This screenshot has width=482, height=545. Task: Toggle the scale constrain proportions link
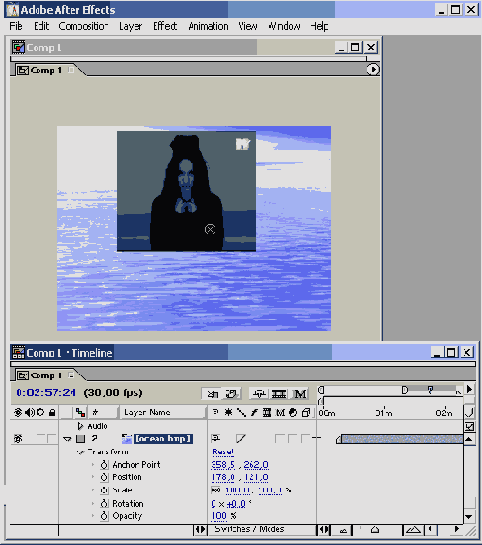(215, 490)
